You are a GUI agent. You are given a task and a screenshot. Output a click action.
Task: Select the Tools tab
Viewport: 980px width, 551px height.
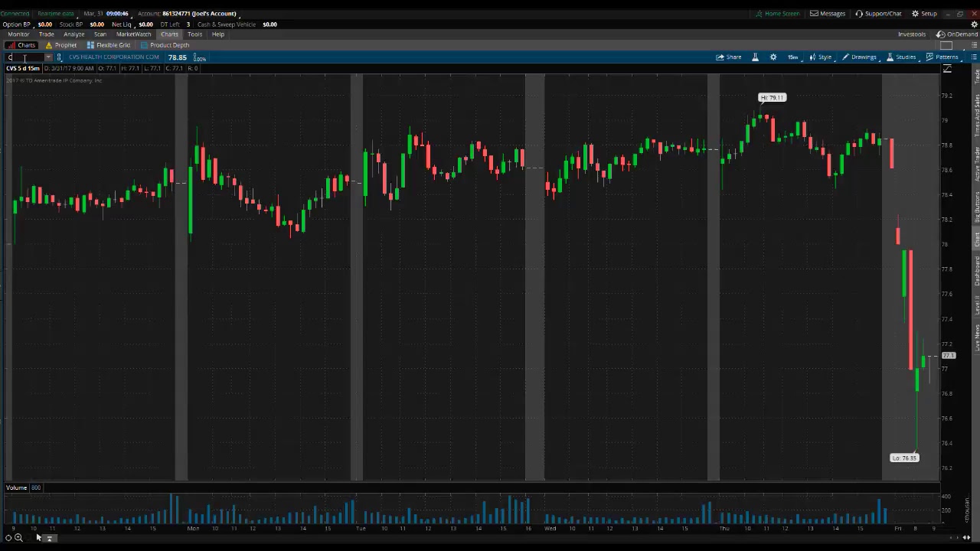coord(194,34)
